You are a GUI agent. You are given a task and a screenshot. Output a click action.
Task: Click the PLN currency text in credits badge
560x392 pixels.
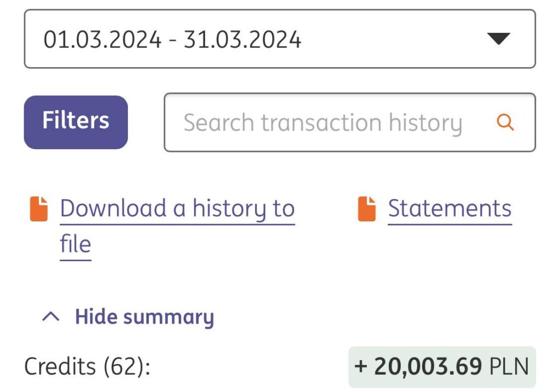509,366
